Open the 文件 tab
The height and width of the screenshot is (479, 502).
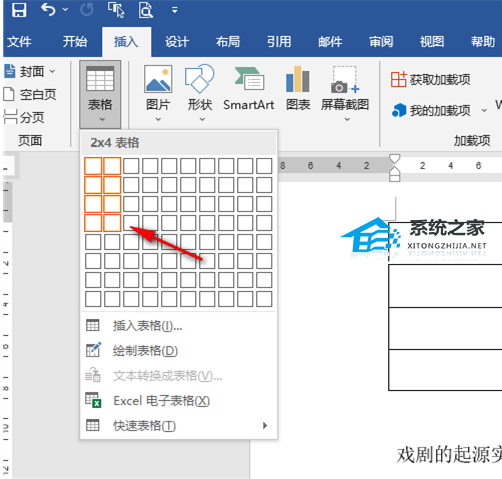click(x=19, y=42)
